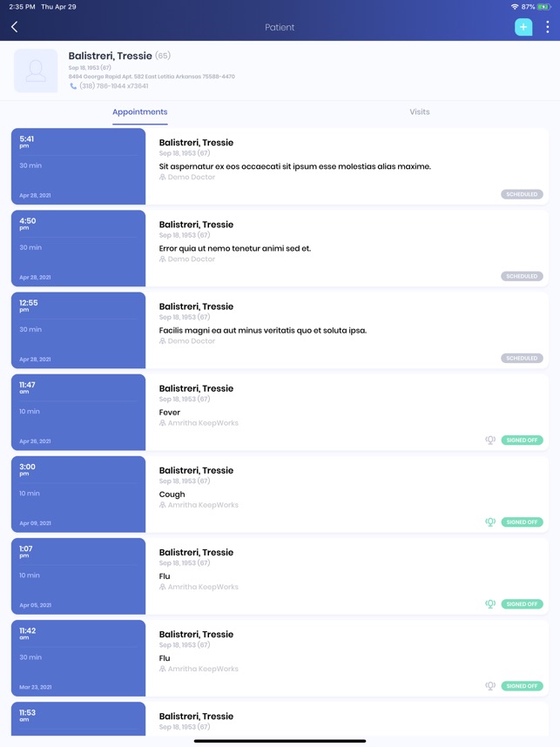
Task: Click SIGNED OFF badge on Fever appointment
Action: click(x=522, y=441)
